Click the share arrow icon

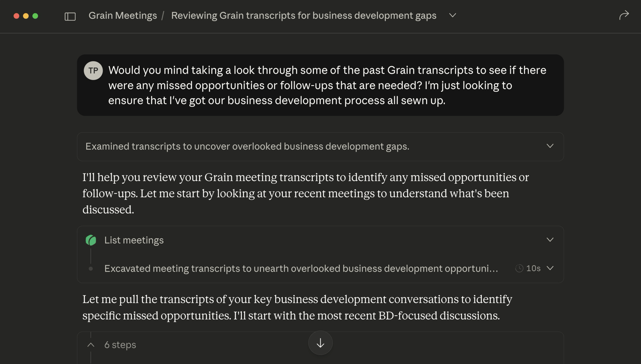coord(624,15)
